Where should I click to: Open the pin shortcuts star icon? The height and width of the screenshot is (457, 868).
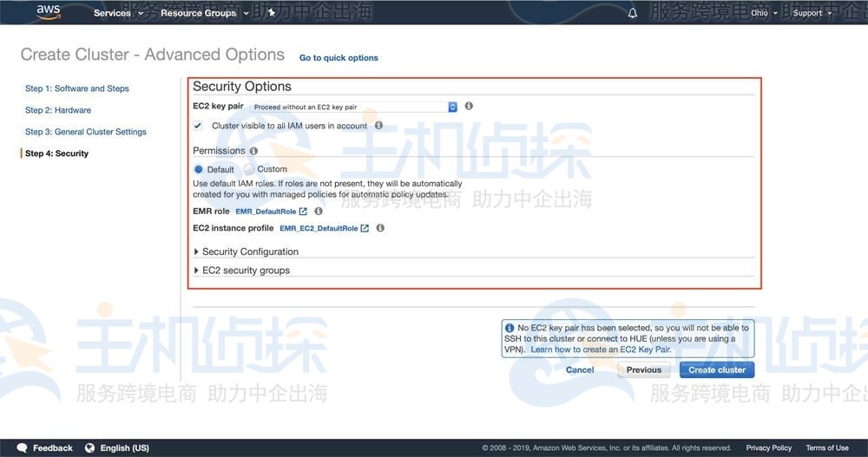point(271,13)
